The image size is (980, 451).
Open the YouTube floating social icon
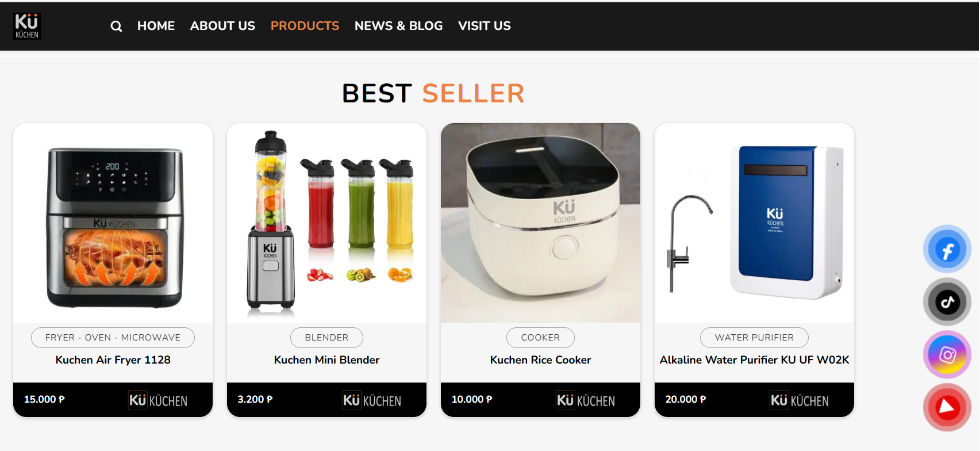pos(947,407)
